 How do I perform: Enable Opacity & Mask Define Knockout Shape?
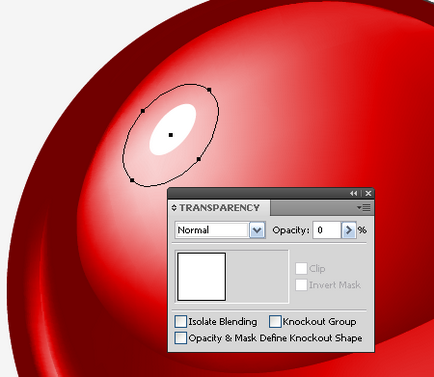tap(181, 338)
